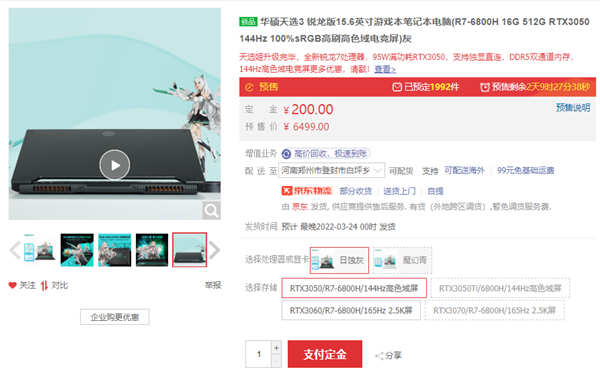Select the fourth product thumbnail
Viewport: 600px width, 371px height.
(x=152, y=250)
